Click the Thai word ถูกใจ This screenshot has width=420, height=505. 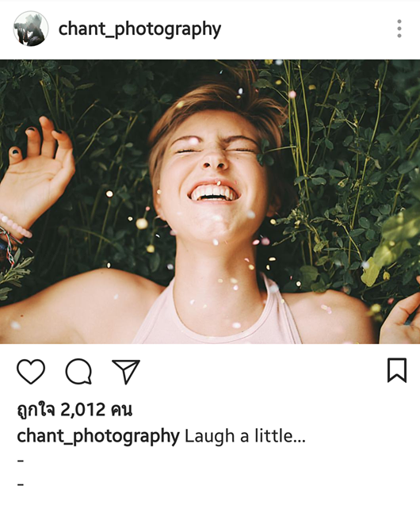(x=36, y=409)
